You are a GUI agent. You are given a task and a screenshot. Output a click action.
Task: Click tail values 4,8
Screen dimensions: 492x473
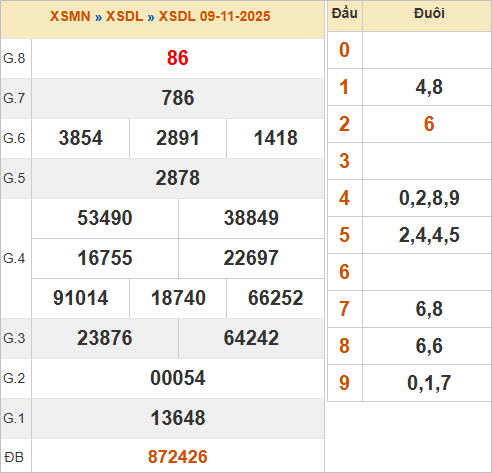429,87
